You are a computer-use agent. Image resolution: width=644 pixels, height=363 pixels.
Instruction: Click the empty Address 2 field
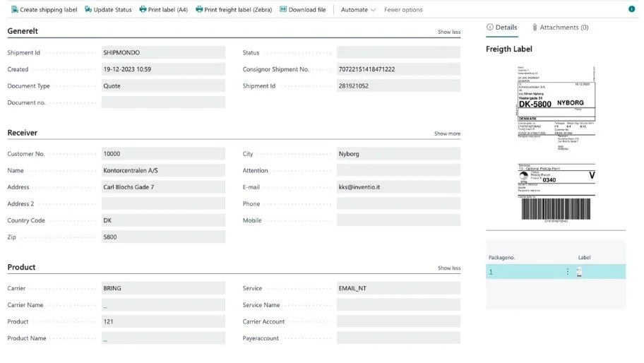tap(163, 203)
